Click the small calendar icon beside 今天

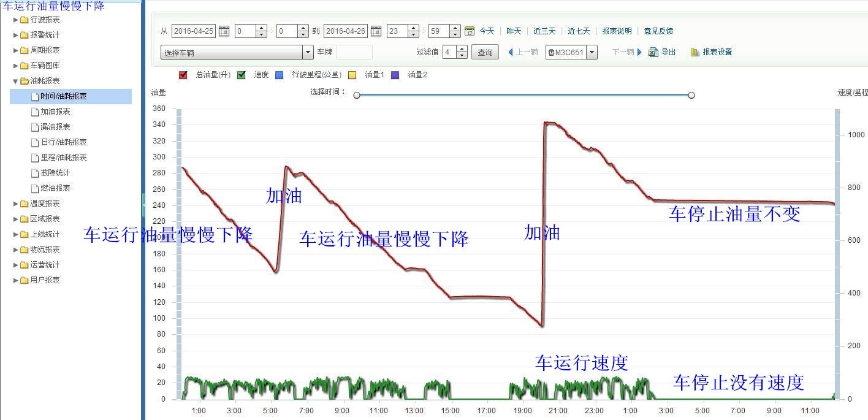(x=469, y=31)
